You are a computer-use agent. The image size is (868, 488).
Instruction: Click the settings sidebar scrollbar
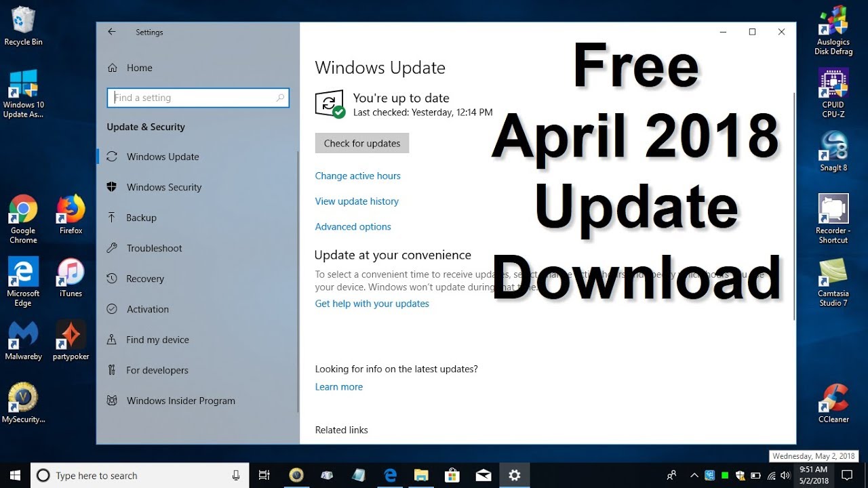297,281
